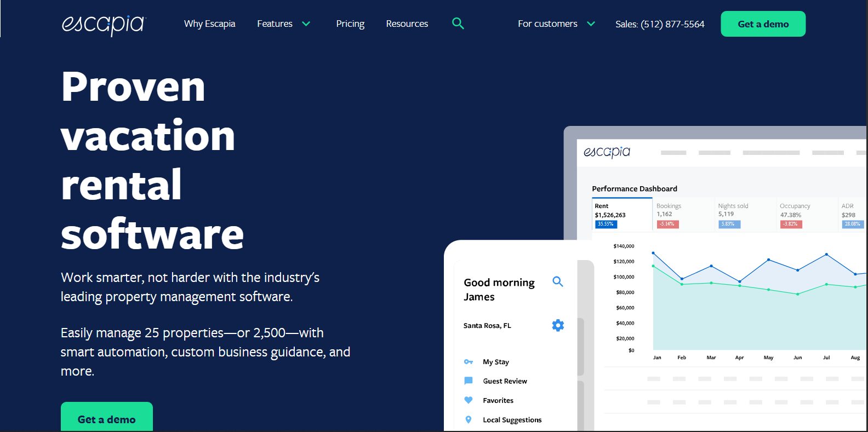Click the search icon beside Good morning James
The height and width of the screenshot is (432, 868).
pyautogui.click(x=558, y=281)
